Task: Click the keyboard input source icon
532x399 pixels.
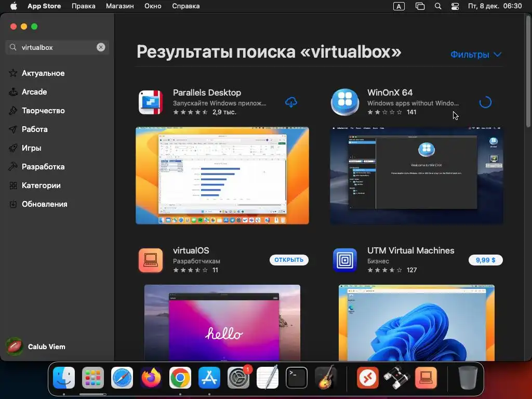Action: [398, 6]
